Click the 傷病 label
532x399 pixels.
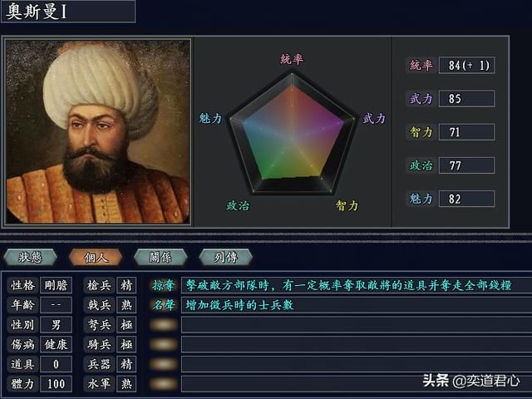click(22, 344)
